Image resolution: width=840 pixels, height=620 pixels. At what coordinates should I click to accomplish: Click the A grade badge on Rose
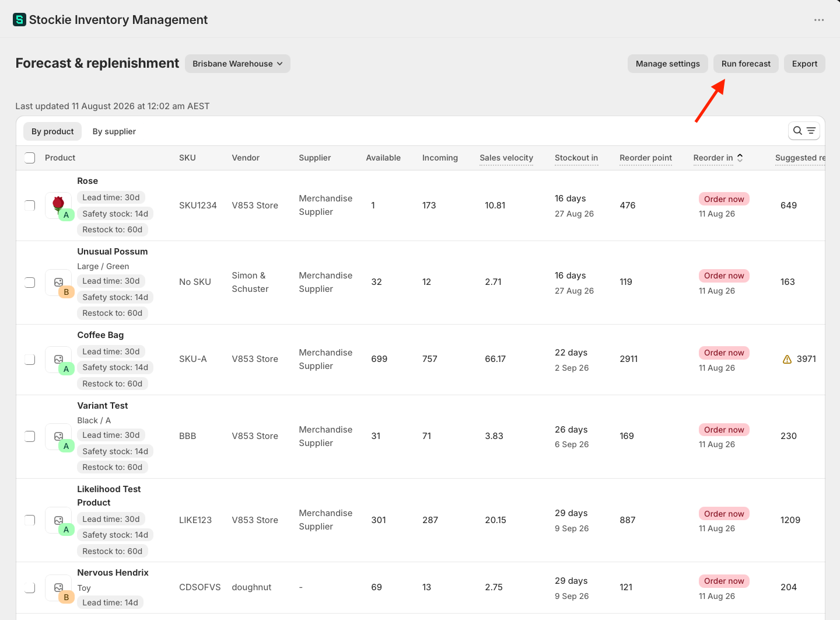[x=66, y=215]
